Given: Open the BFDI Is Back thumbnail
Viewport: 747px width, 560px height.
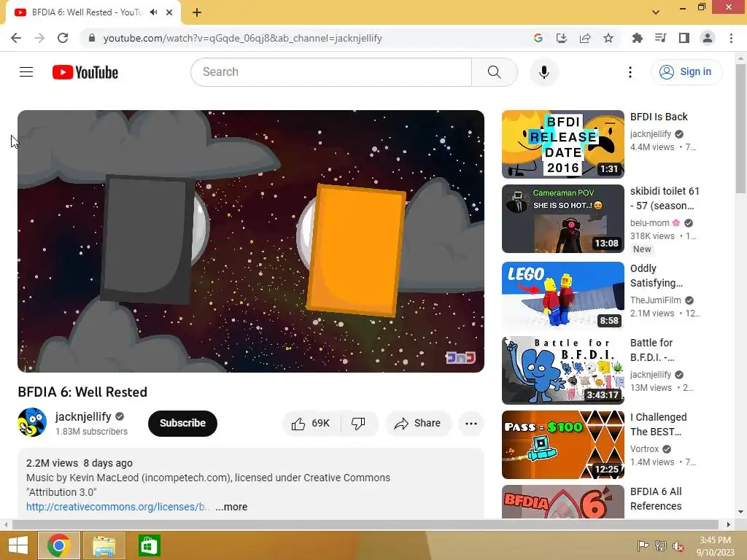Looking at the screenshot, I should (x=562, y=144).
